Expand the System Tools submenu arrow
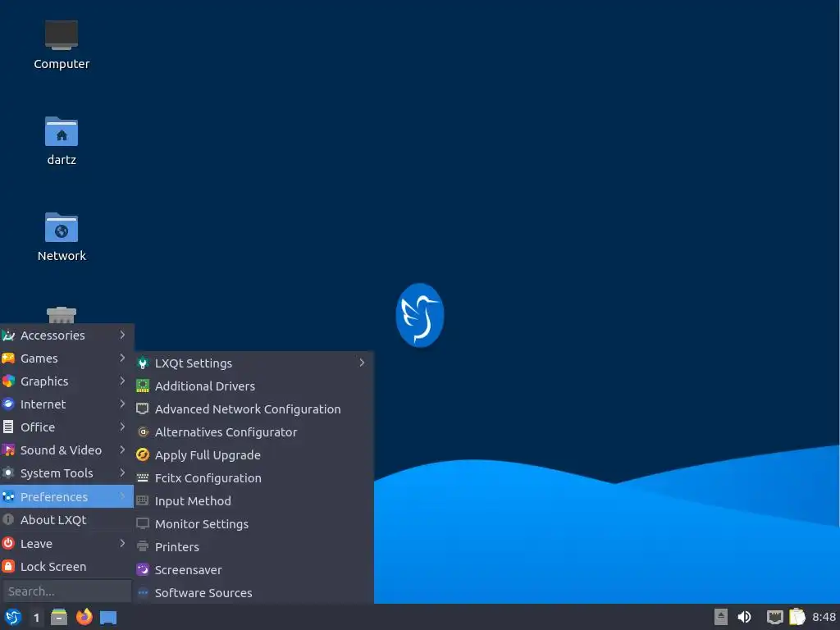This screenshot has height=630, width=840. click(x=122, y=473)
